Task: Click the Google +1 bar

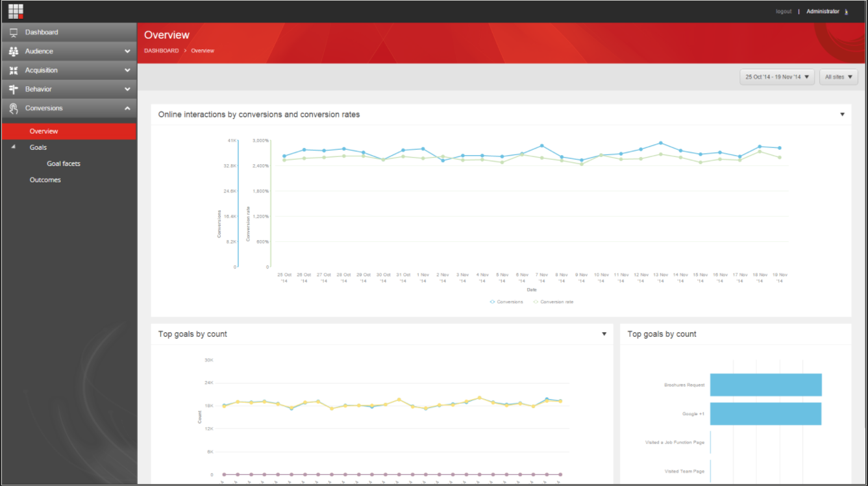Action: (766, 414)
